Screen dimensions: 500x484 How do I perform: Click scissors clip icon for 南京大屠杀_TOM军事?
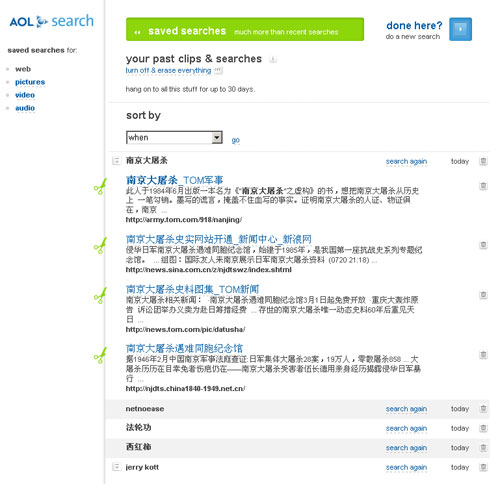coord(100,187)
